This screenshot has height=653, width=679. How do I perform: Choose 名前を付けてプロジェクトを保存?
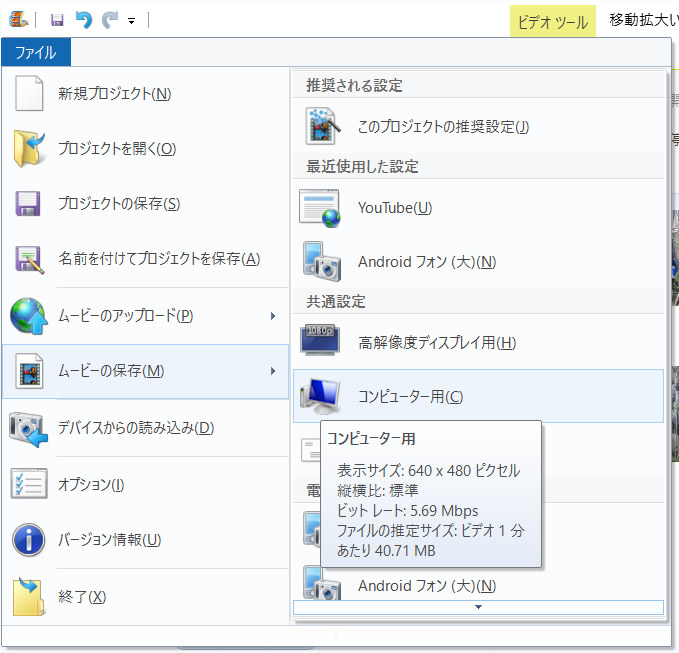pyautogui.click(x=158, y=259)
